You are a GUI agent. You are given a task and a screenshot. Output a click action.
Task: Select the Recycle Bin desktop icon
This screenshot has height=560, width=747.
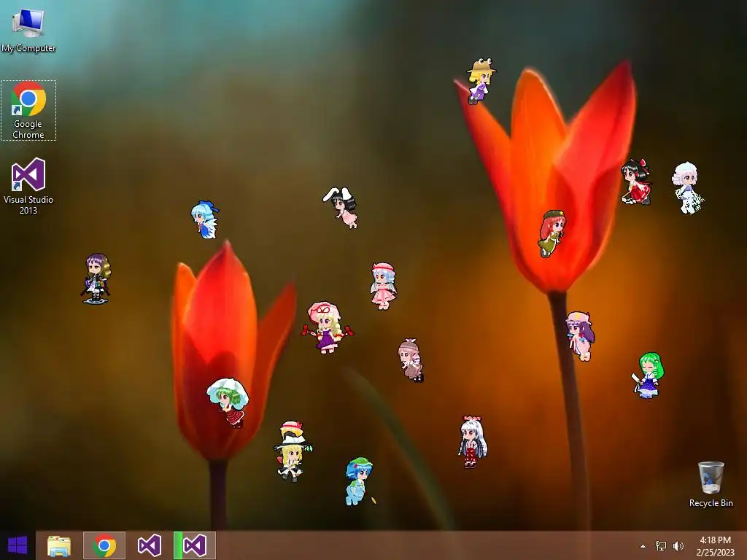(x=711, y=484)
